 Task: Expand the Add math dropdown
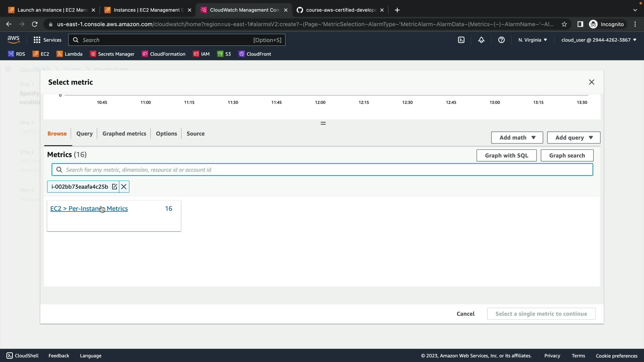pos(517,137)
